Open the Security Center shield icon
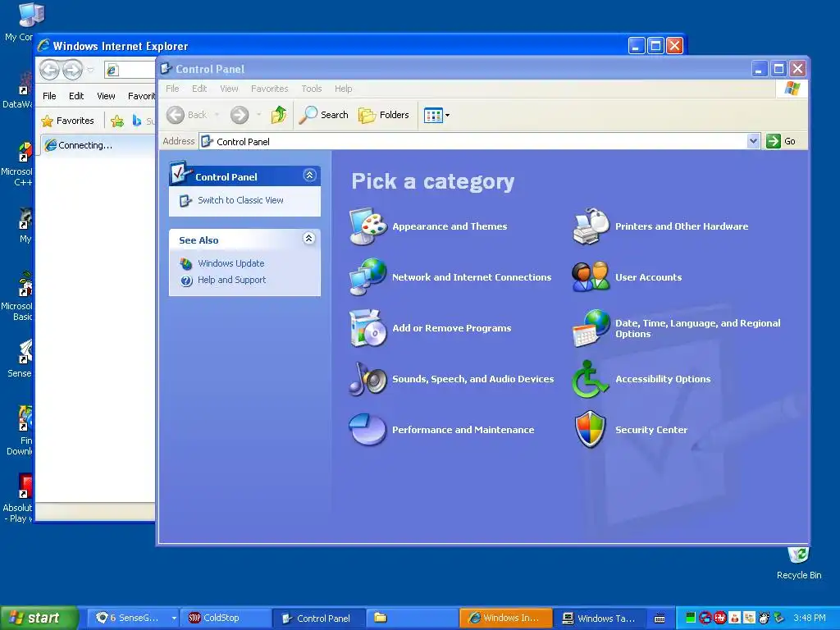This screenshot has height=630, width=840. pyautogui.click(x=591, y=430)
